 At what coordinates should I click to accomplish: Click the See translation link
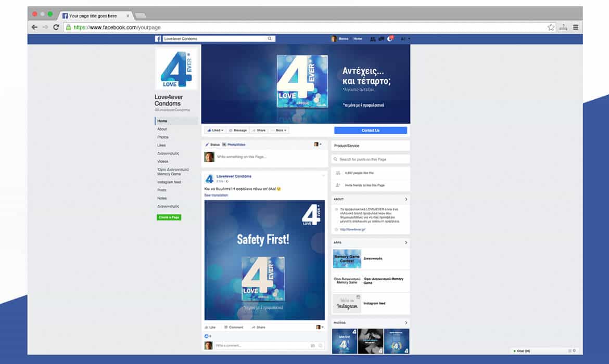coord(216,195)
